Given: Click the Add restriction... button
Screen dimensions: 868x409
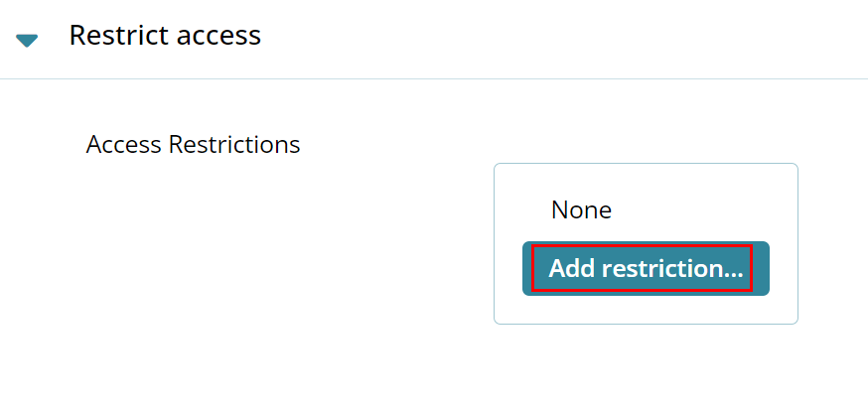Looking at the screenshot, I should 646,268.
